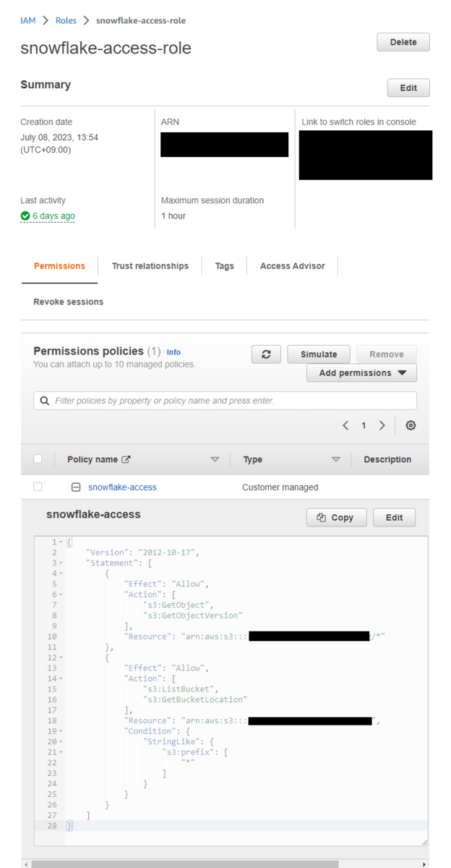Sort by Policy name column arrow
This screenshot has width=451, height=868.
pos(215,459)
